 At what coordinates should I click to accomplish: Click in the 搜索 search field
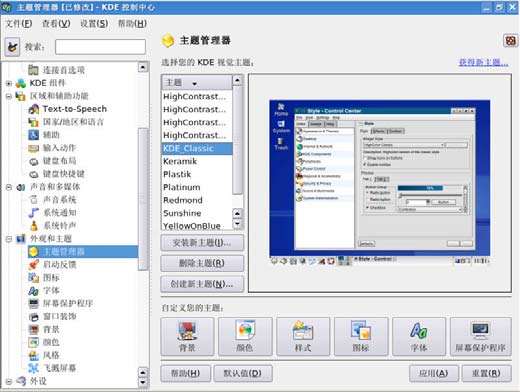pos(100,47)
